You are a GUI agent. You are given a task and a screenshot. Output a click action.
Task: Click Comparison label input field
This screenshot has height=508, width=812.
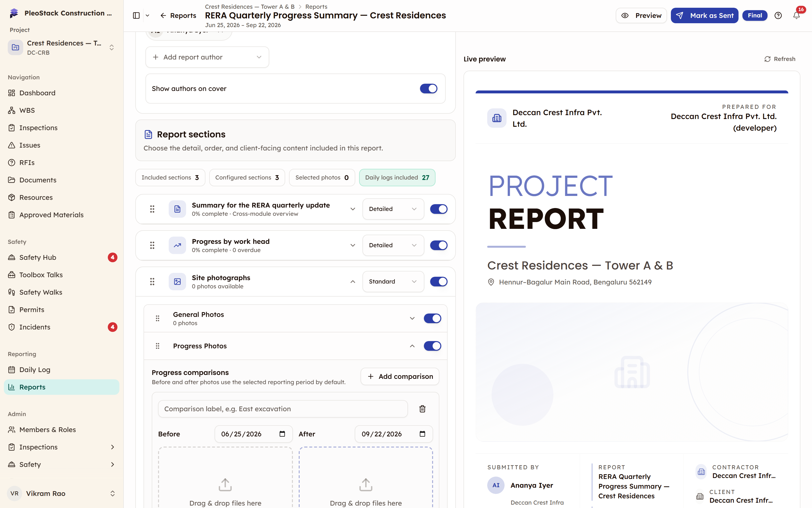283,409
